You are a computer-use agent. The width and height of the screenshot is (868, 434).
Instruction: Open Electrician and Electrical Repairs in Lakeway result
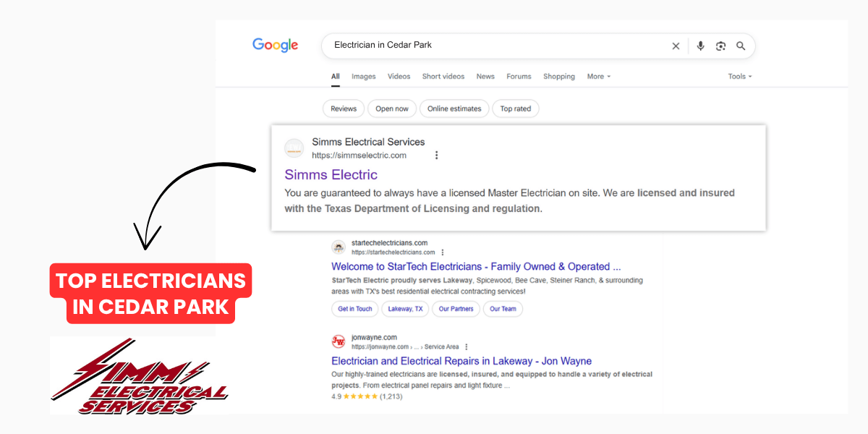pos(461,361)
